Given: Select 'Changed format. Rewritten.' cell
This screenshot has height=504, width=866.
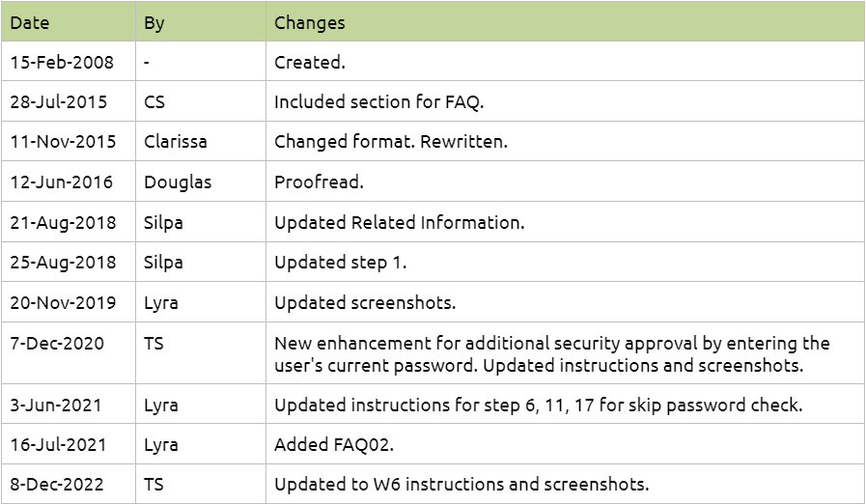Looking at the screenshot, I should pos(391,142).
